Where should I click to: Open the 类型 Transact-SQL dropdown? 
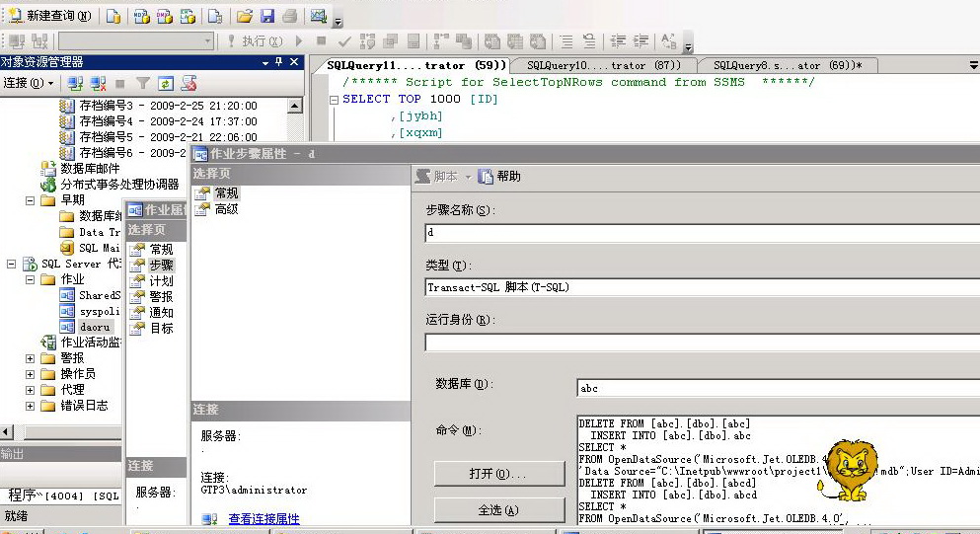point(702,287)
